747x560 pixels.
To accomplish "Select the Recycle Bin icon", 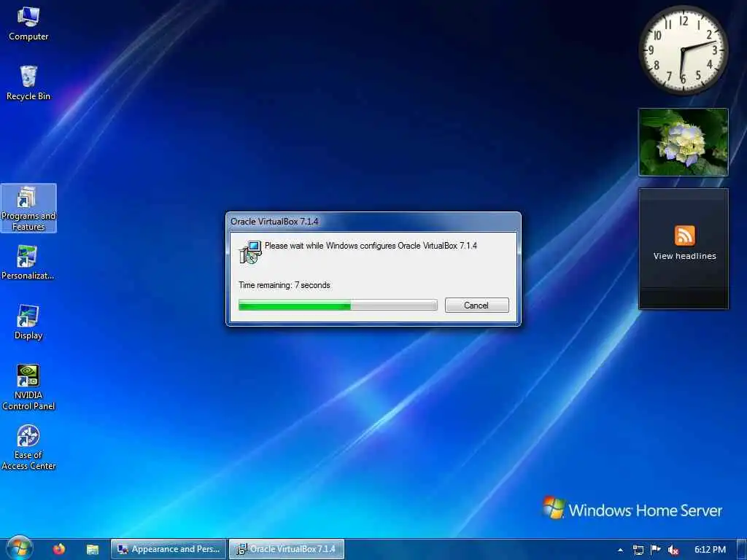I will tap(28, 83).
